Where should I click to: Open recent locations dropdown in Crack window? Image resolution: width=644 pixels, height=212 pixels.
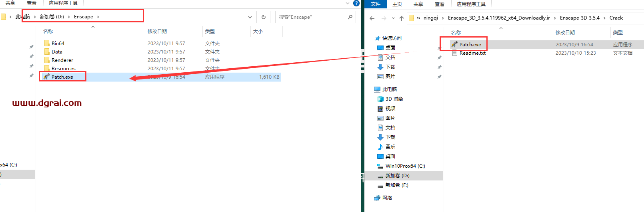click(x=393, y=18)
